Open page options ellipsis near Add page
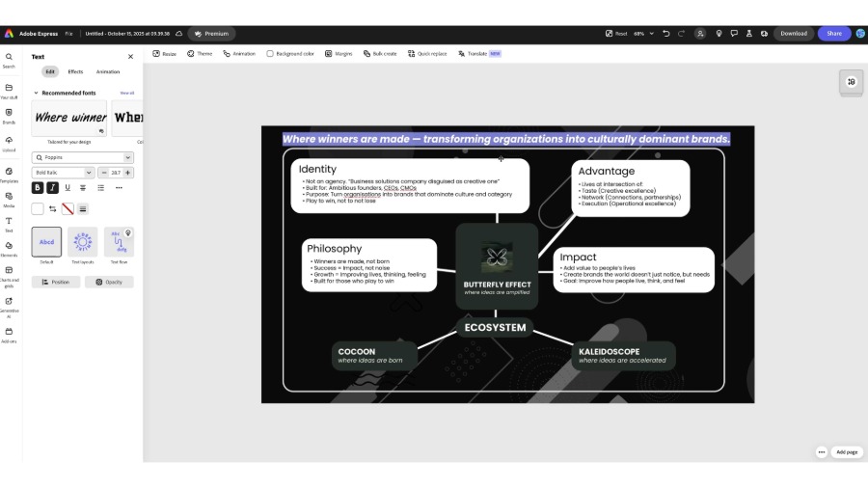The width and height of the screenshot is (868, 488). (822, 452)
